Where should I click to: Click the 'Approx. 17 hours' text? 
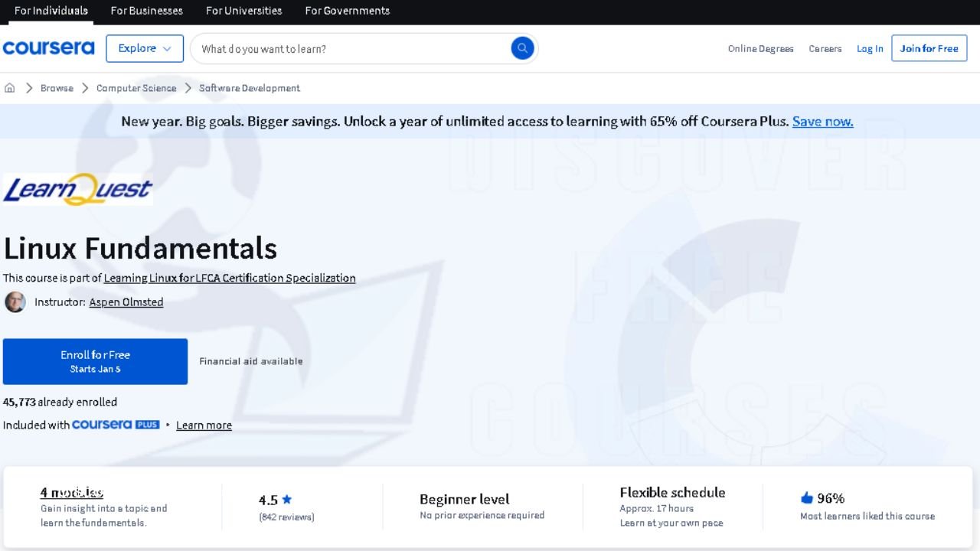657,508
